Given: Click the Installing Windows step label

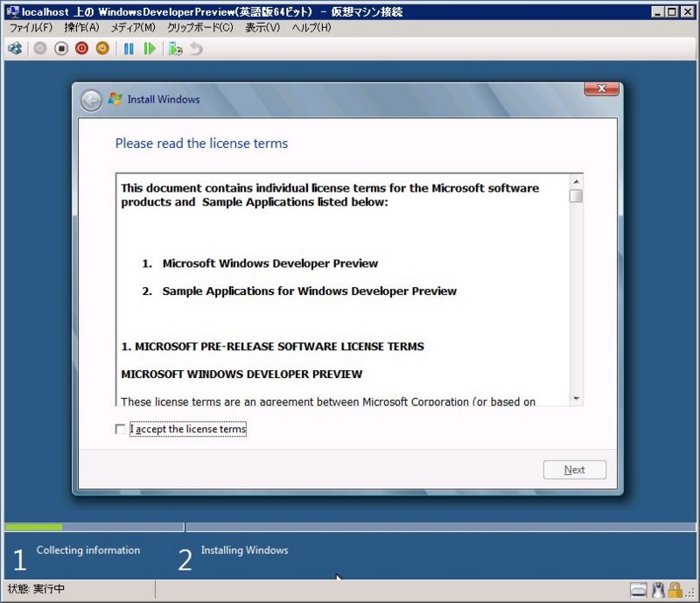Looking at the screenshot, I should [245, 550].
